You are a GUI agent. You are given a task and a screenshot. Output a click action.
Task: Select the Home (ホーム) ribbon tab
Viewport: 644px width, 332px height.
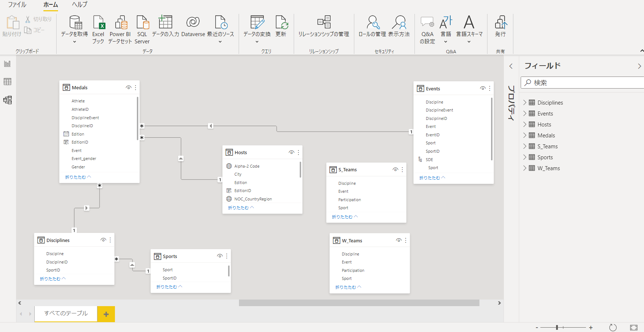51,4
